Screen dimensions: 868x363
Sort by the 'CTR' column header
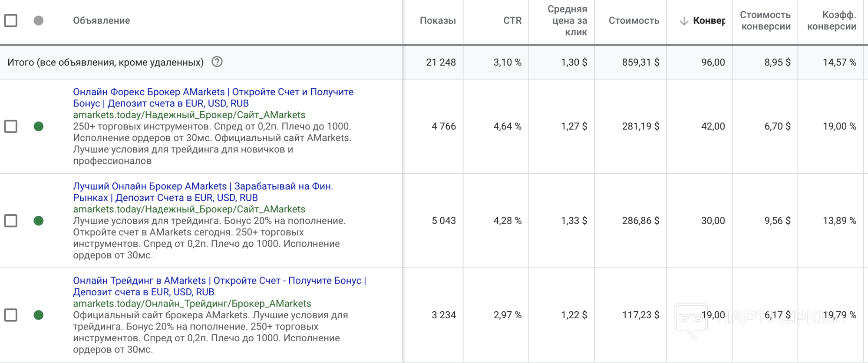point(512,20)
